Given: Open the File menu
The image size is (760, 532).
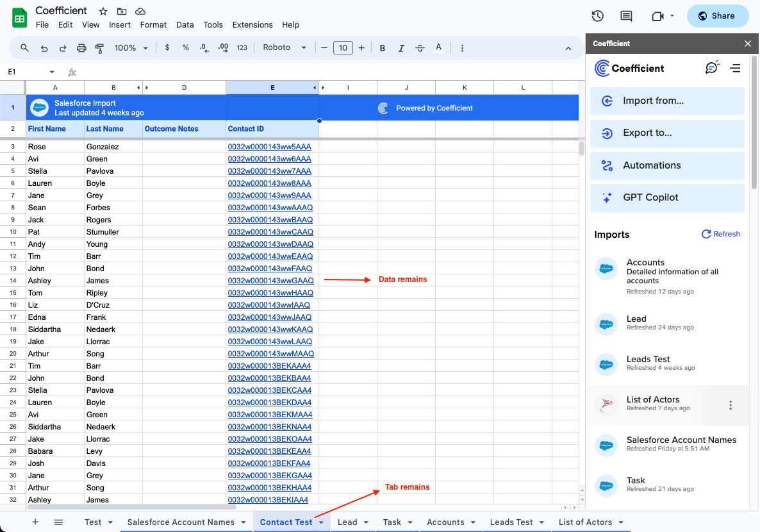Looking at the screenshot, I should click(x=42, y=25).
